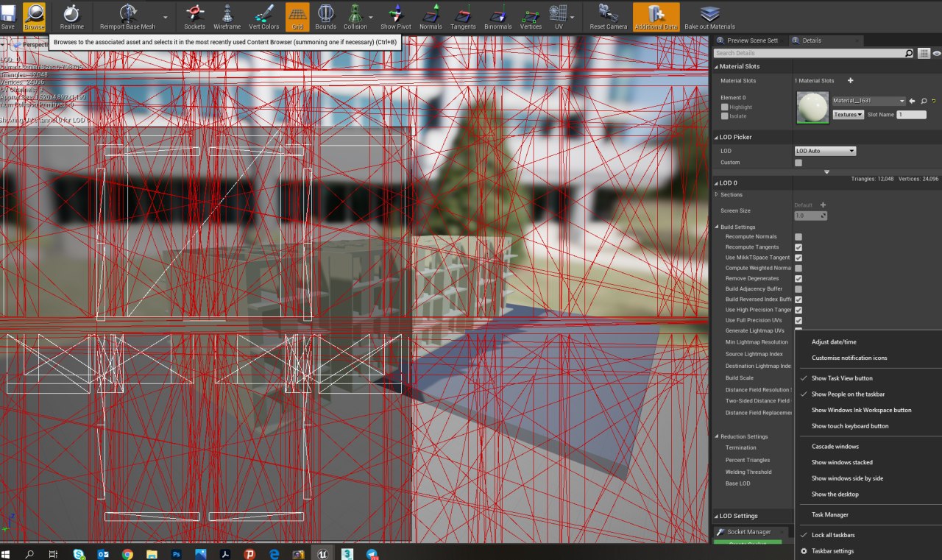This screenshot has height=560, width=942.
Task: Click Browse to find asset in Content Browser
Action: click(34, 16)
